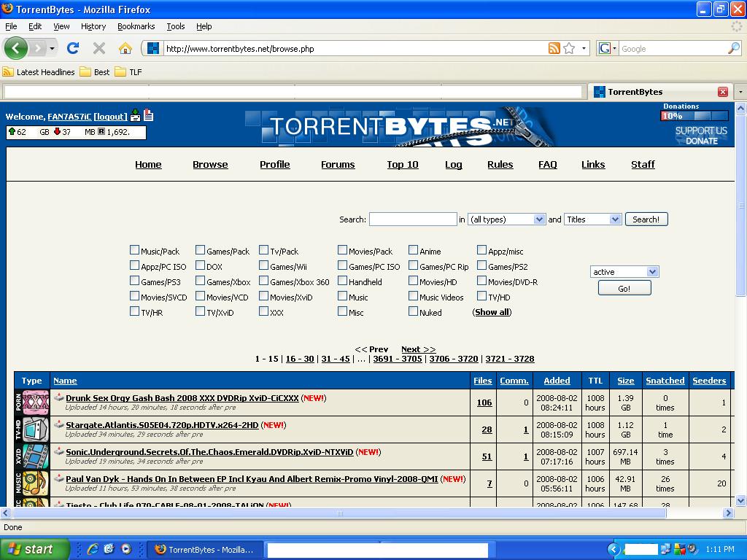Screen dimensions: 747x560
Task: Click the search magnifier icon in Google box
Action: tap(734, 48)
